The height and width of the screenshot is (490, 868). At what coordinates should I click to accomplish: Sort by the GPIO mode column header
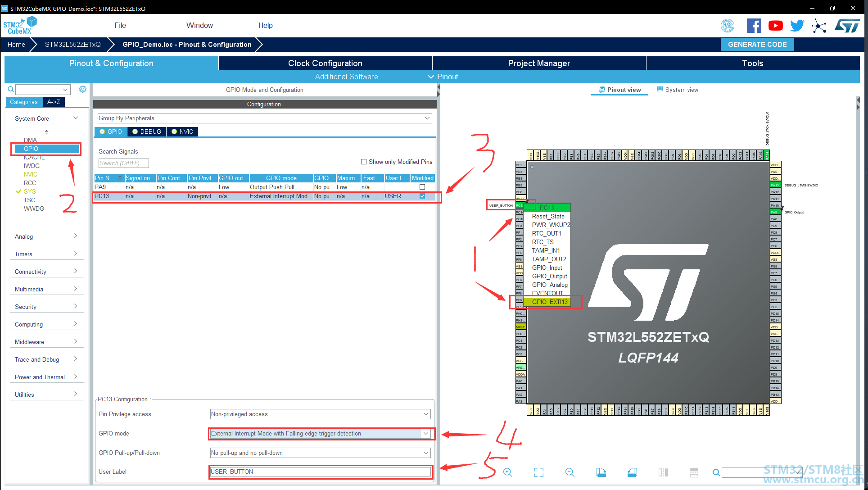click(x=281, y=178)
